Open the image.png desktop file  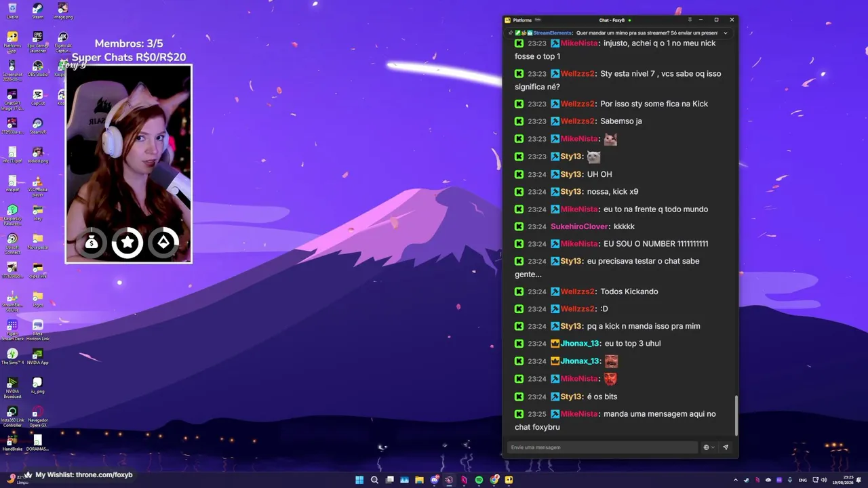click(62, 10)
